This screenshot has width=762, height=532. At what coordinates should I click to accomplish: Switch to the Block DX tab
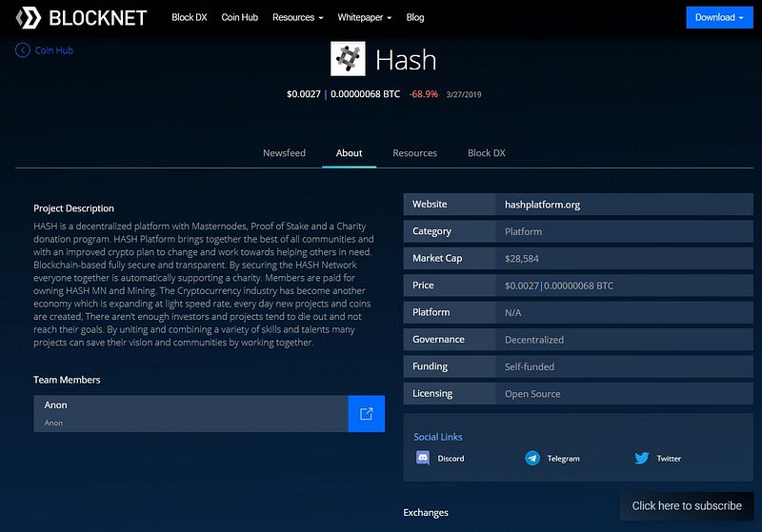487,153
